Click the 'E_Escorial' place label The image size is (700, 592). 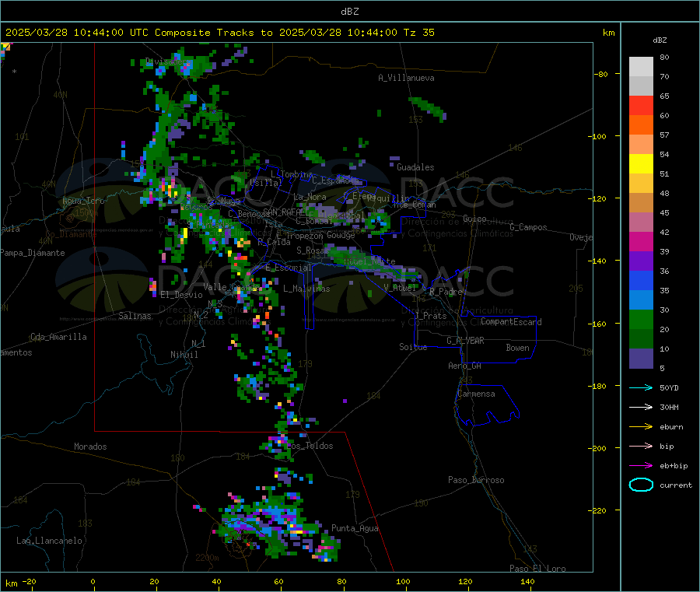289,268
